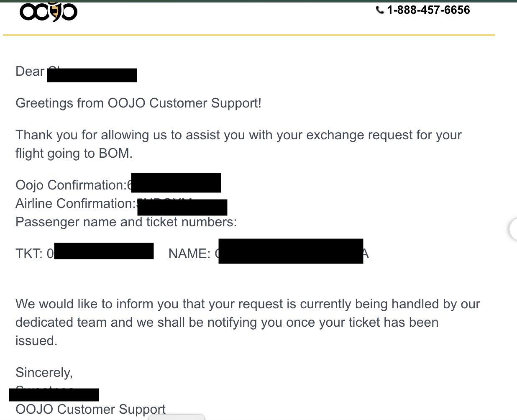
Task: Click the redacted Oojo confirmation number
Action: point(176,183)
